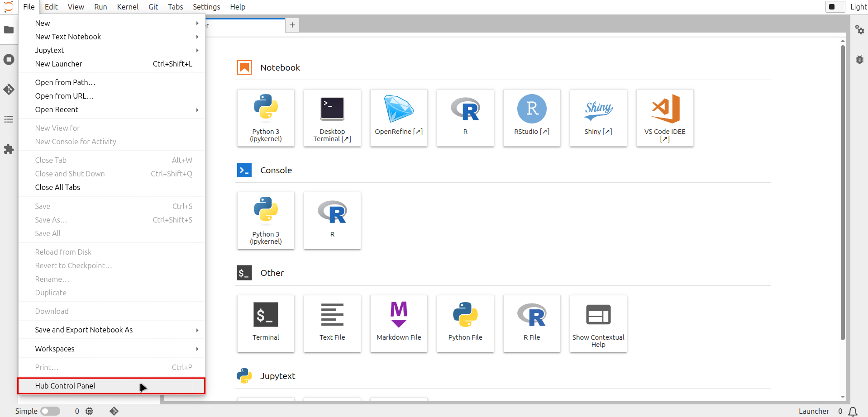This screenshot has height=417, width=868.
Task: Open the Git sidebar panel icon
Action: pos(9,90)
